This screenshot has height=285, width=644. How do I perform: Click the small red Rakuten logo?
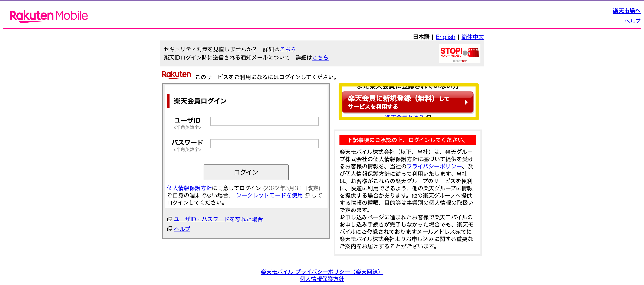click(x=176, y=75)
